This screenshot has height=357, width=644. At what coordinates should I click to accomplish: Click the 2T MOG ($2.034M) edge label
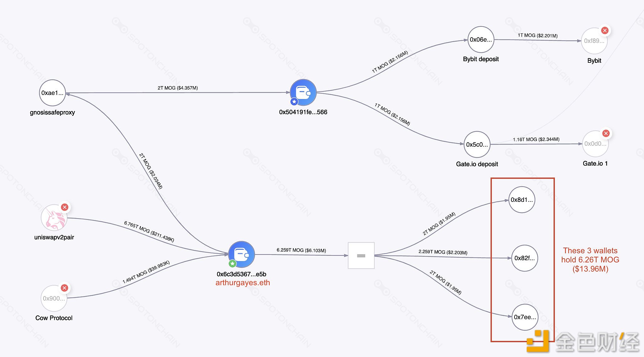pyautogui.click(x=151, y=171)
